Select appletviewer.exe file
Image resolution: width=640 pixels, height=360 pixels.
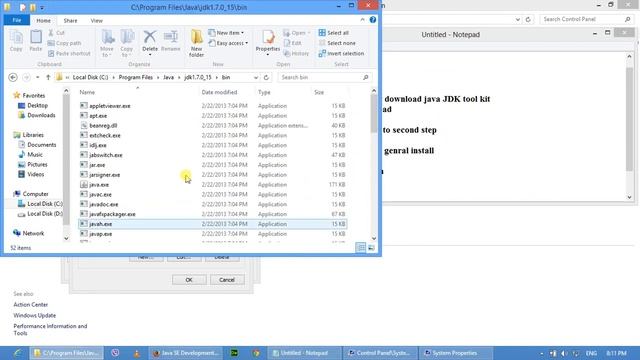[x=213, y=106]
